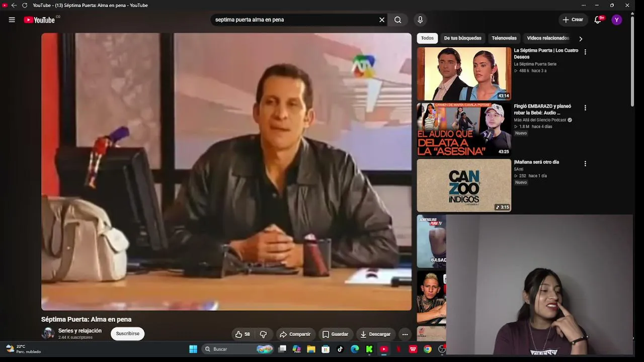The width and height of the screenshot is (644, 362).
Task: Open the title ¡Mañana será otro día
Action: [x=536, y=162]
